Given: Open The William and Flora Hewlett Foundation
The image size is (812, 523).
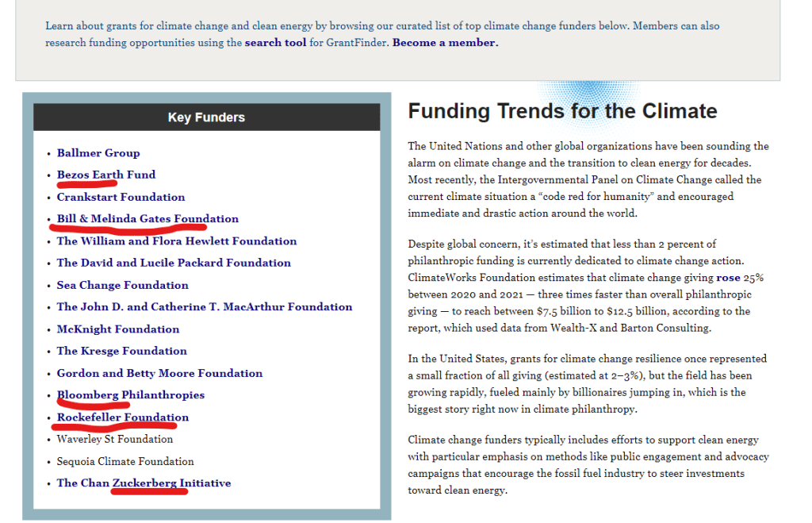Looking at the screenshot, I should [x=177, y=241].
